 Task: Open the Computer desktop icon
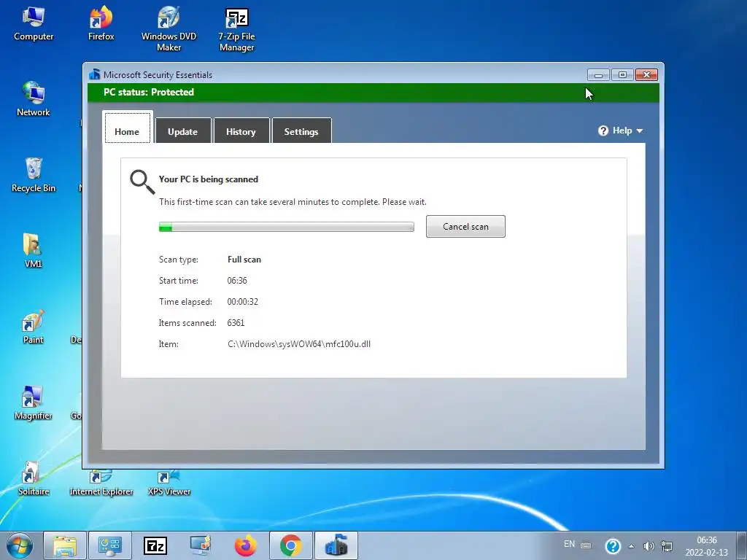tap(34, 24)
